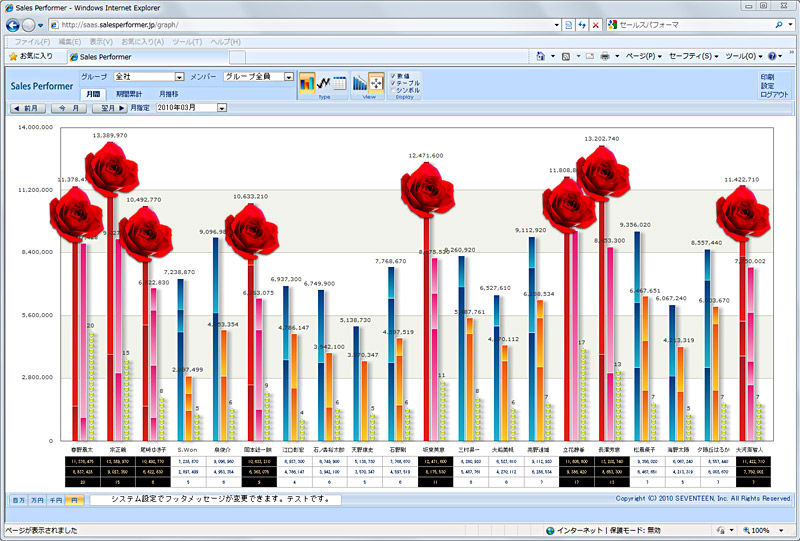Click the rose atop the 10,633,210 bar
800x541 pixels.
click(251, 232)
